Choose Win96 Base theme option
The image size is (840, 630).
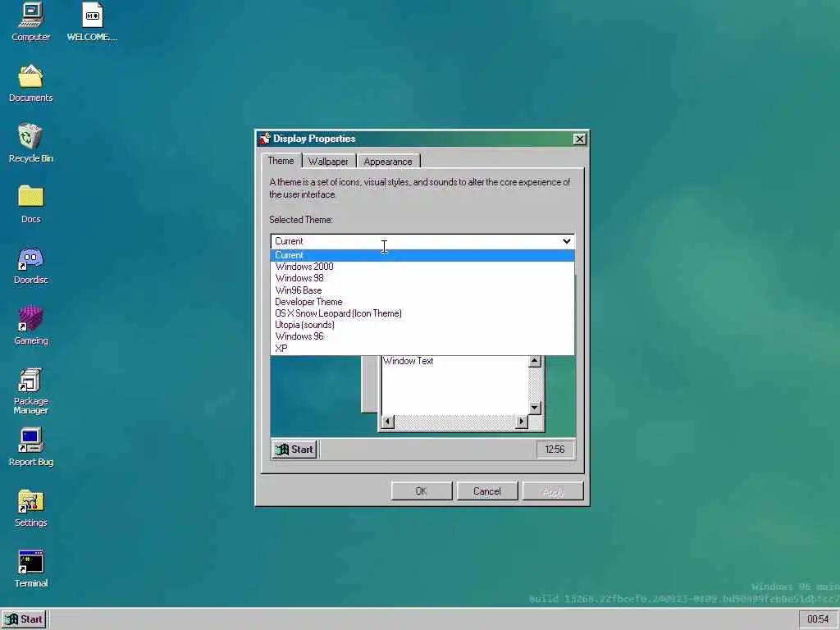(x=422, y=290)
